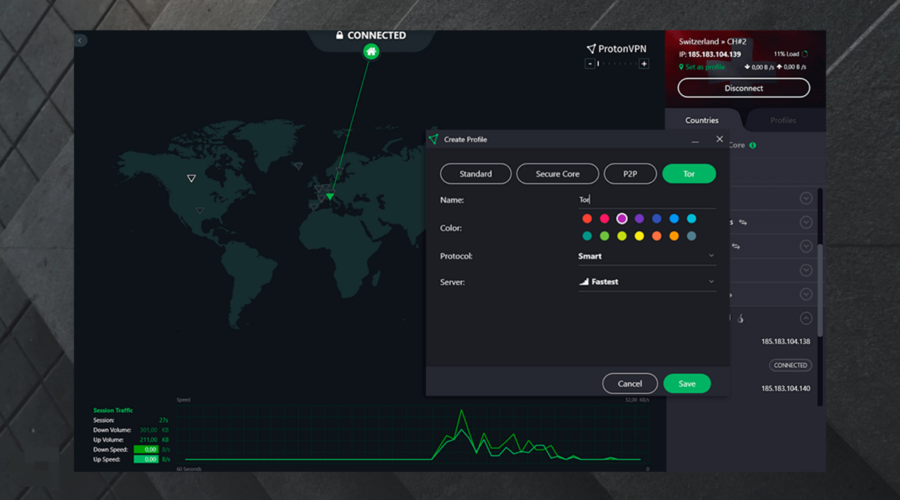This screenshot has width=900, height=500.
Task: Click the upload speed arrow in the connection header
Action: click(x=779, y=67)
